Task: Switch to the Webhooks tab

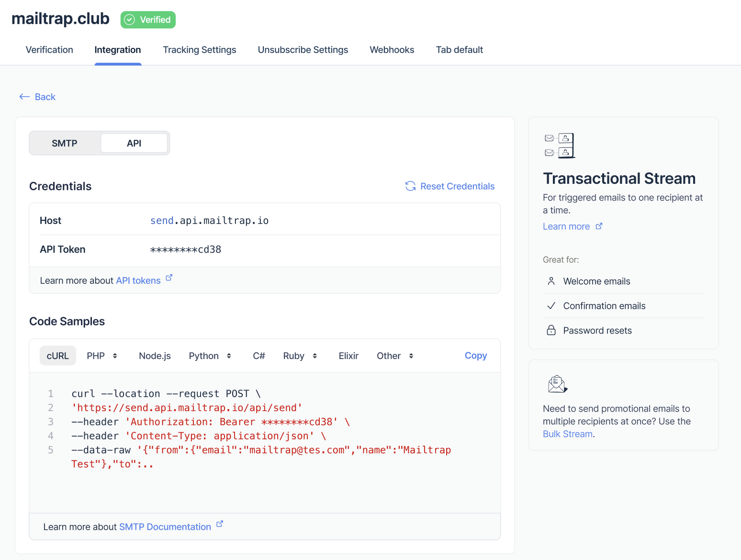Action: [392, 50]
